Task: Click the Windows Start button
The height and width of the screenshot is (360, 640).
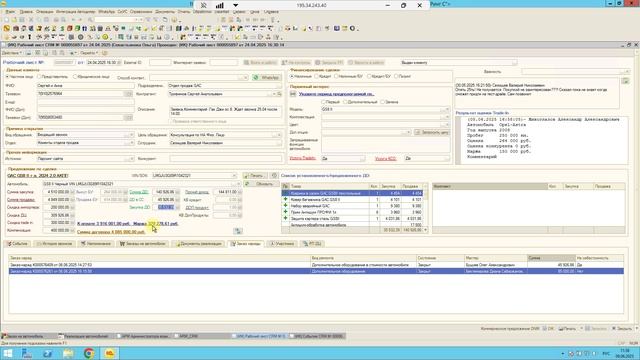Action: pyautogui.click(x=7, y=353)
